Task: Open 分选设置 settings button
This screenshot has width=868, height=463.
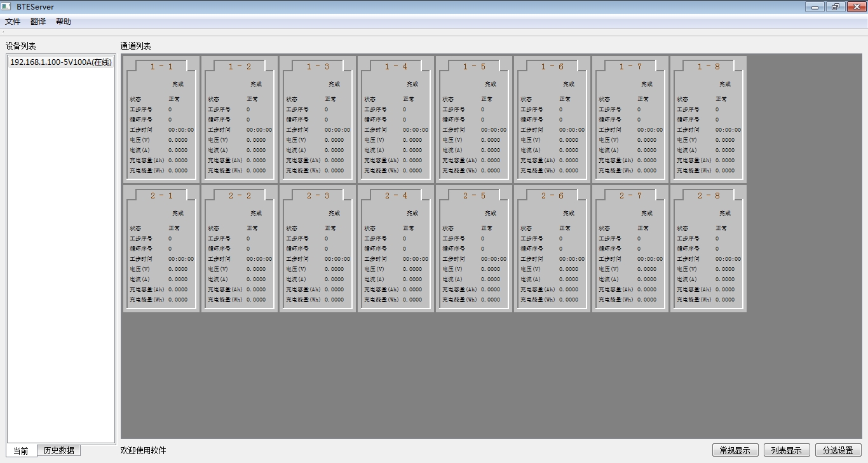Action: click(x=837, y=450)
